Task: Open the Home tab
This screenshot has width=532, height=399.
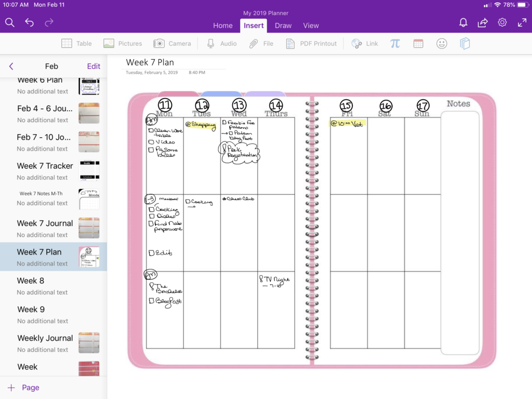Action: (223, 25)
